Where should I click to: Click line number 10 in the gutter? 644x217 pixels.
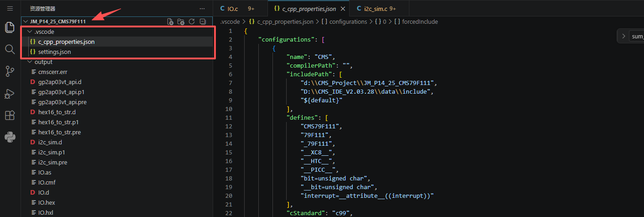[229, 109]
